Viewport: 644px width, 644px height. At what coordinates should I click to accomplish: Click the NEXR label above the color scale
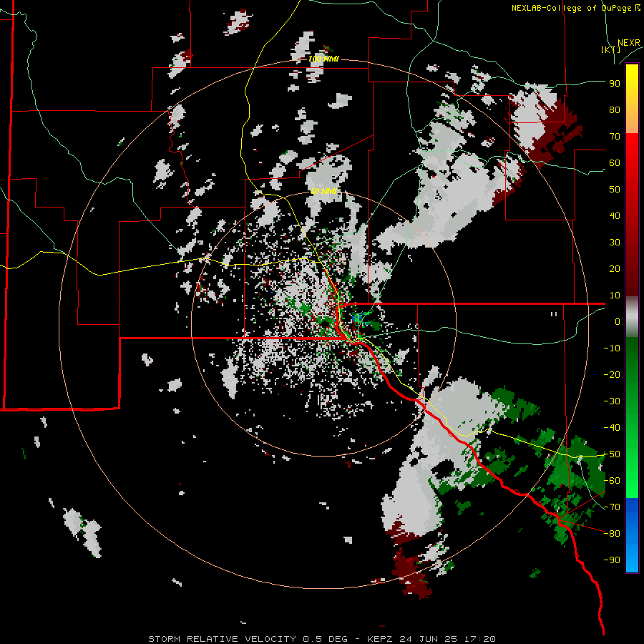tap(628, 43)
